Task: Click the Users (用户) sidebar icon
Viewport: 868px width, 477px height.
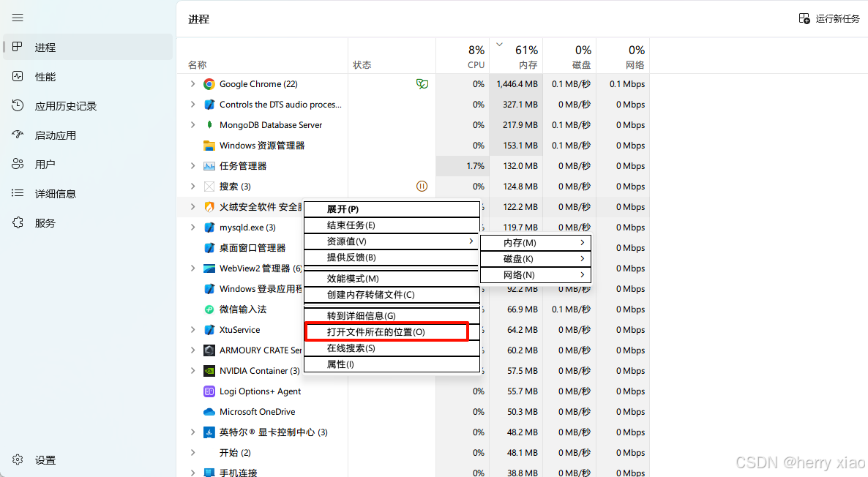Action: 18,165
